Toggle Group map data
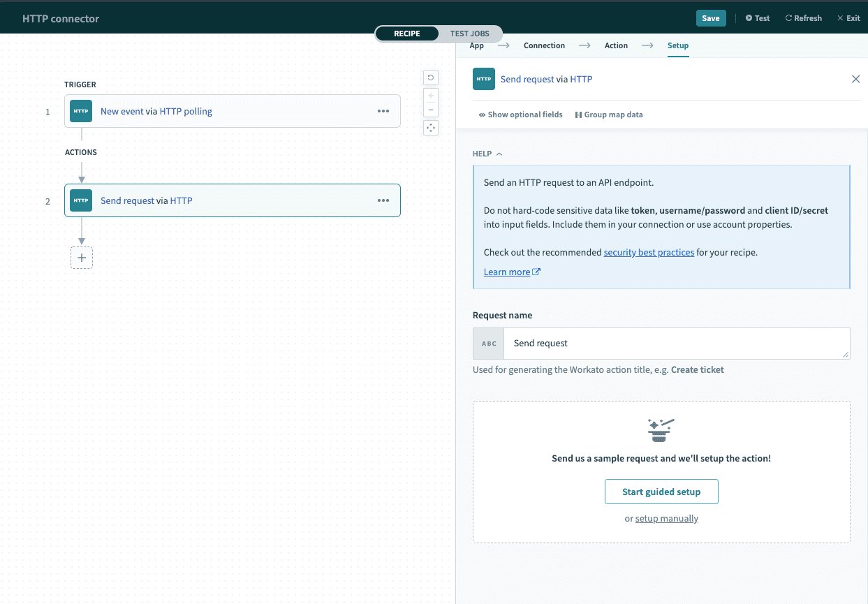The height and width of the screenshot is (604, 868). pyautogui.click(x=608, y=114)
